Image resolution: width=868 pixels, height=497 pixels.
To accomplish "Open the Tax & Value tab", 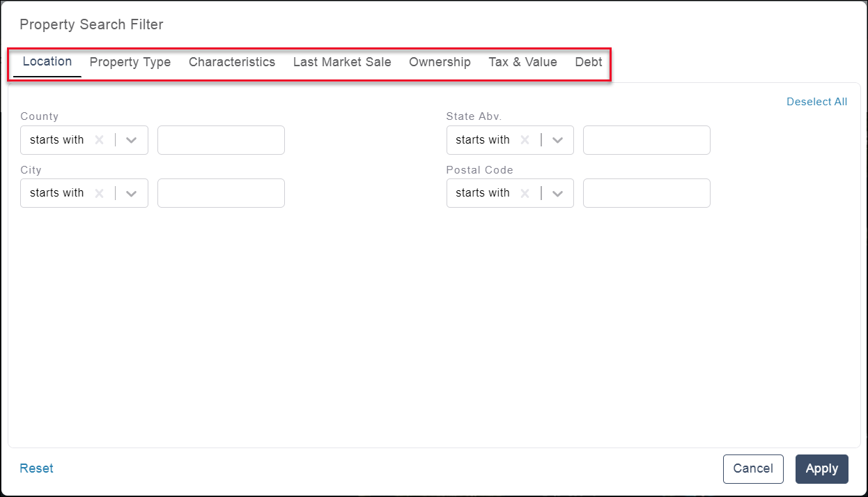I will [522, 62].
